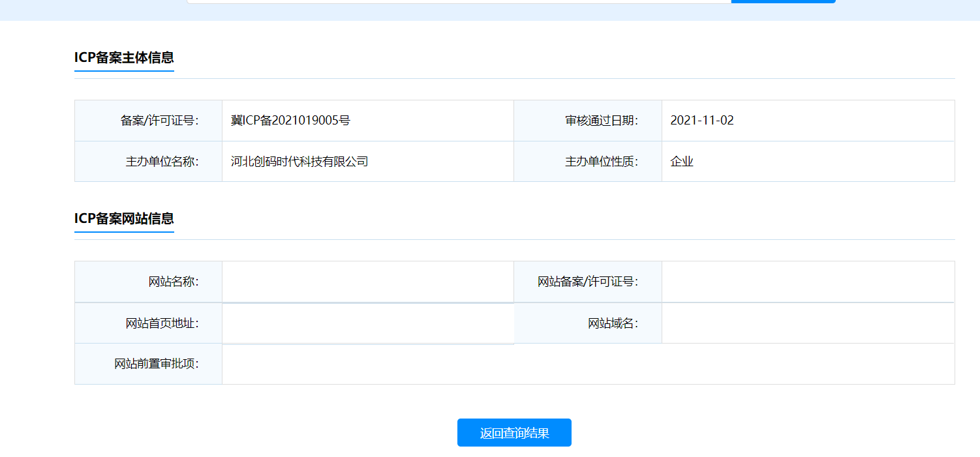The image size is (980, 457).
Task: Click the 网站首页地址 label cell
Action: 148,323
